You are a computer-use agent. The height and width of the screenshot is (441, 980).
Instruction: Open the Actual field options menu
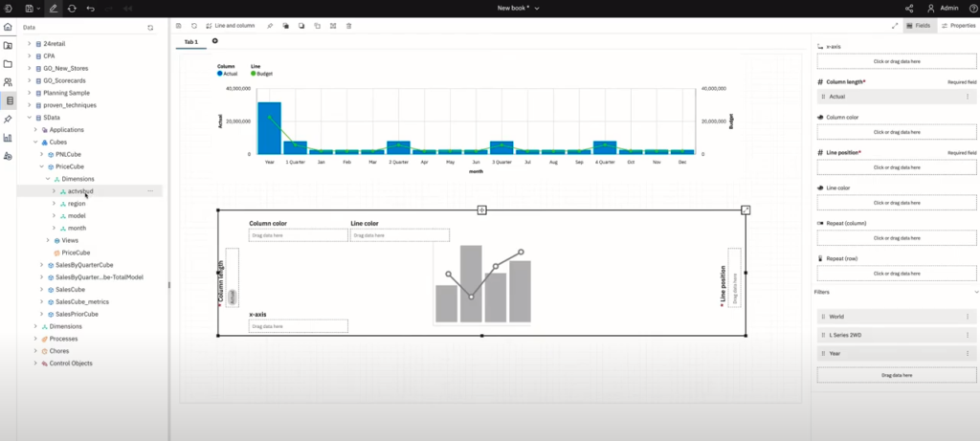click(x=968, y=97)
